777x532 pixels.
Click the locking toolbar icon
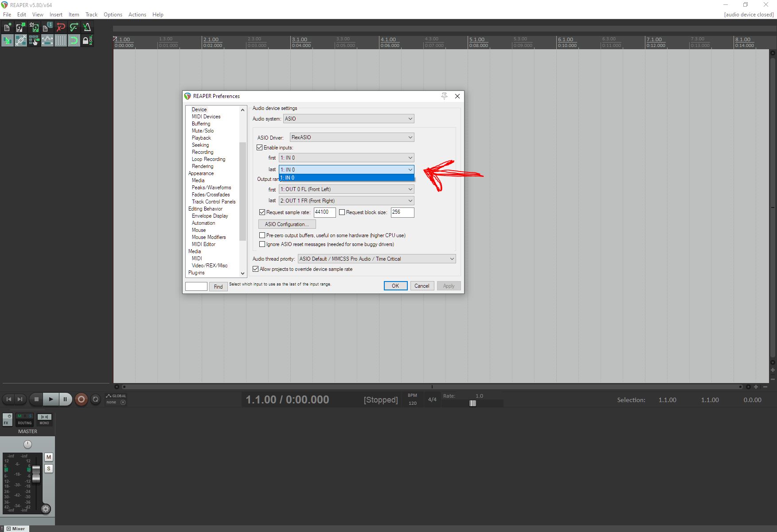(x=87, y=41)
